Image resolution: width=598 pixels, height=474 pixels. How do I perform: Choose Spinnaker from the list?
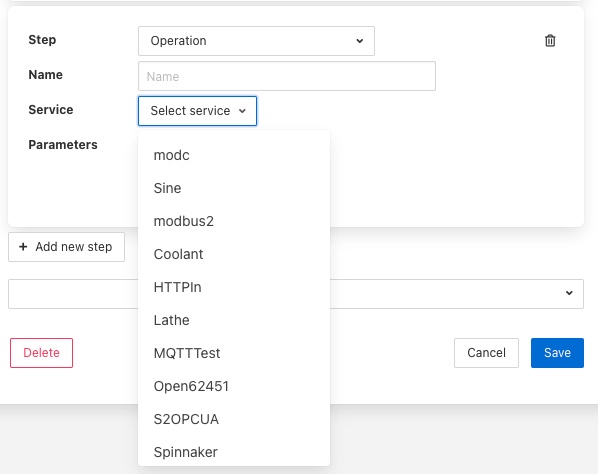(233, 452)
